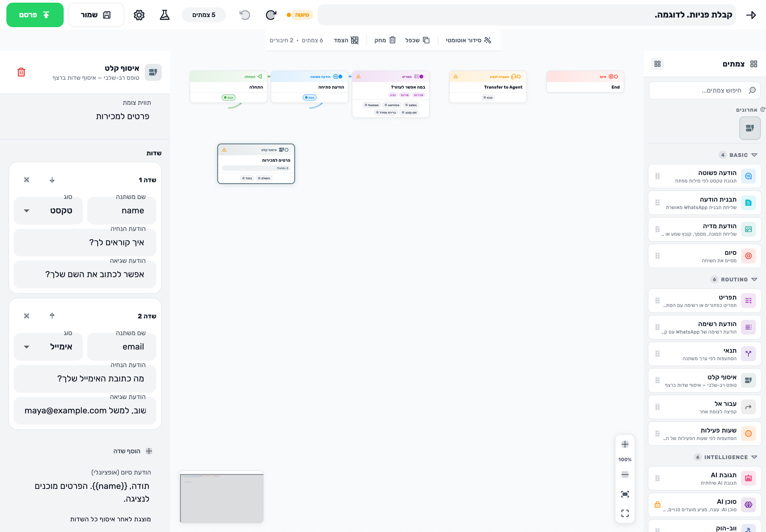Screen dimensions: 766x532
Task: Click the פרסם publish button
Action: click(x=35, y=15)
